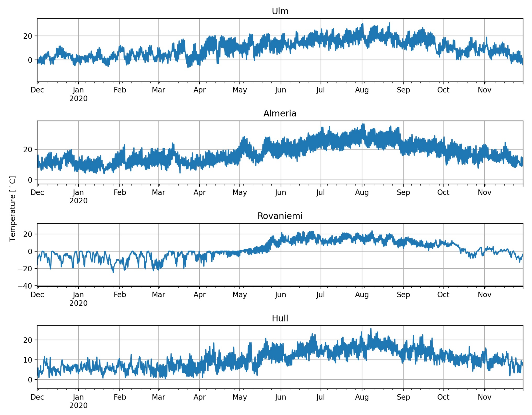Screen dimensions: 532x415
Task: Click the Aug tick label below Ulm chart
Action: (x=362, y=90)
